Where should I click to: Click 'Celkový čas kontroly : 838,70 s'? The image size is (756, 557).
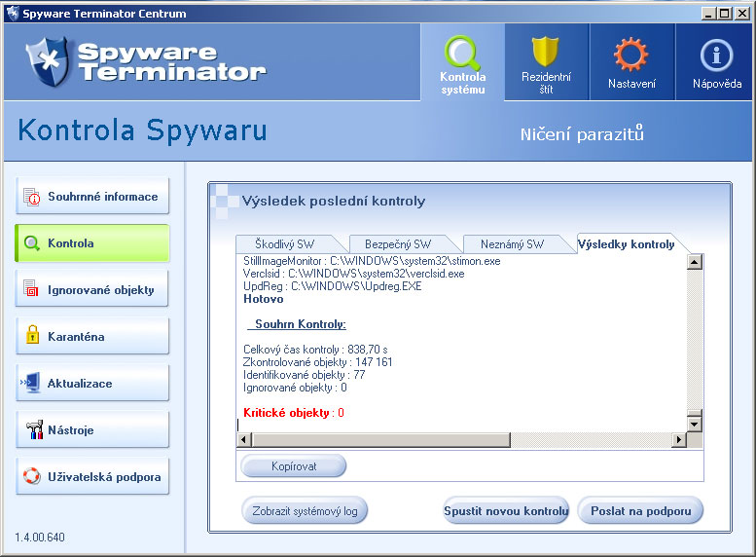(x=315, y=349)
